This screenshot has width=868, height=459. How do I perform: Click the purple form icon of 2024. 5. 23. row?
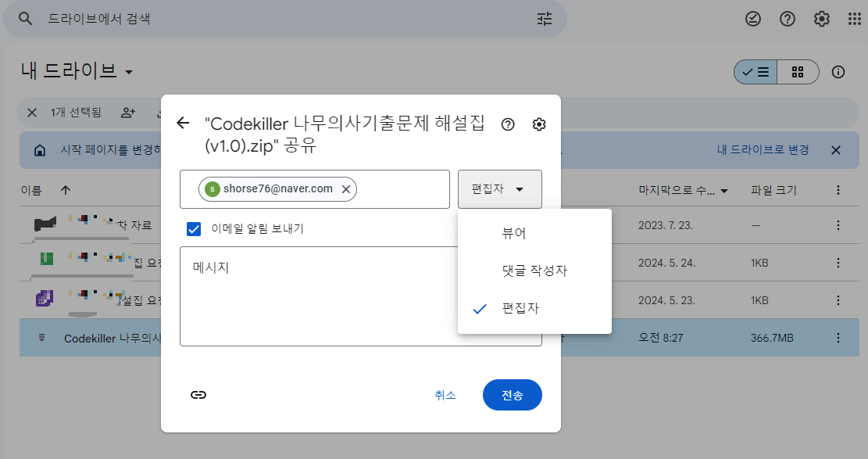click(x=45, y=299)
